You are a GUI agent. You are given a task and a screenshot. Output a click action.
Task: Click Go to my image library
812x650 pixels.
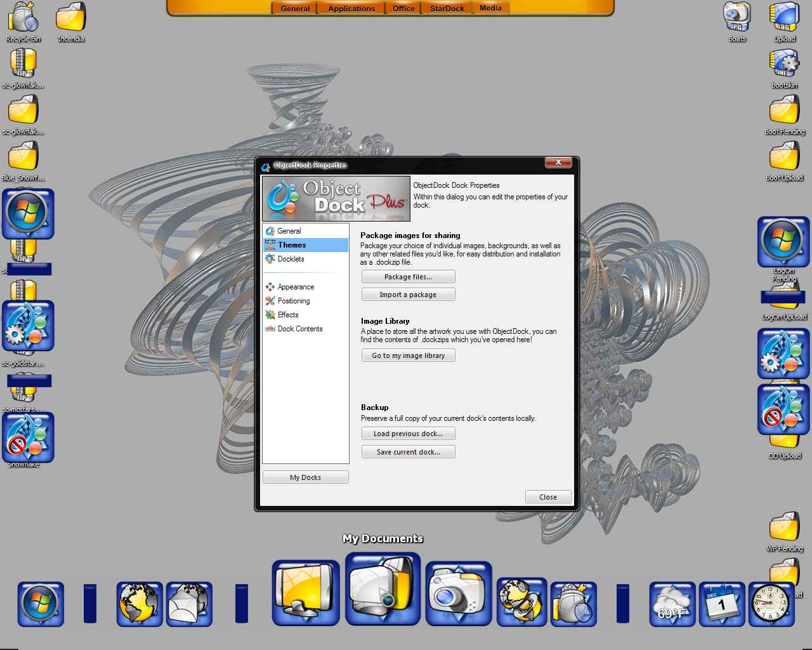[409, 355]
